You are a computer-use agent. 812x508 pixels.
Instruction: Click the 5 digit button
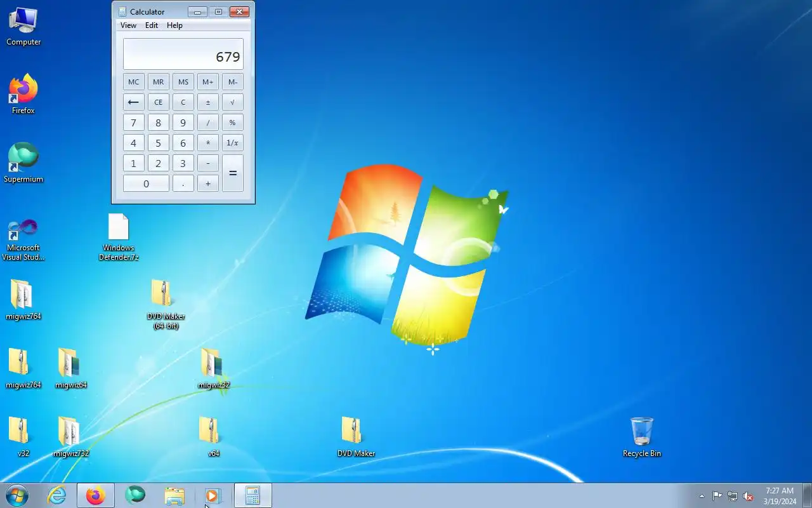[158, 143]
